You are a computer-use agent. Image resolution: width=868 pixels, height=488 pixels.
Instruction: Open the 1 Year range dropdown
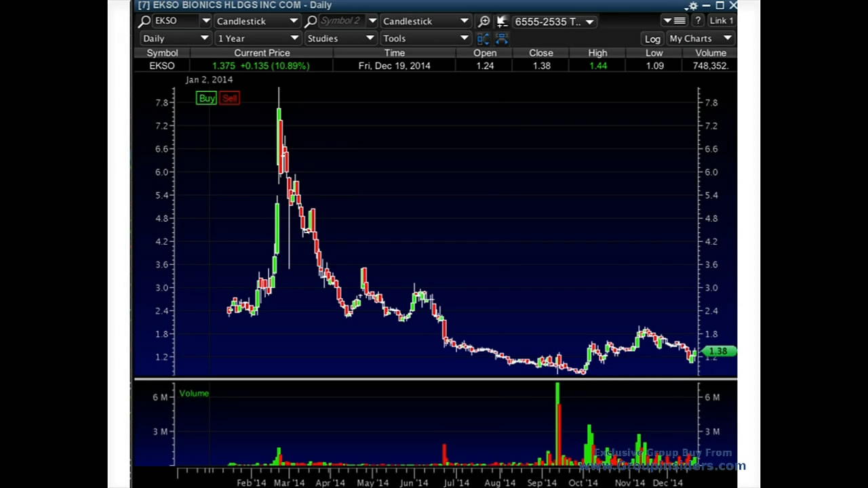[x=257, y=39]
